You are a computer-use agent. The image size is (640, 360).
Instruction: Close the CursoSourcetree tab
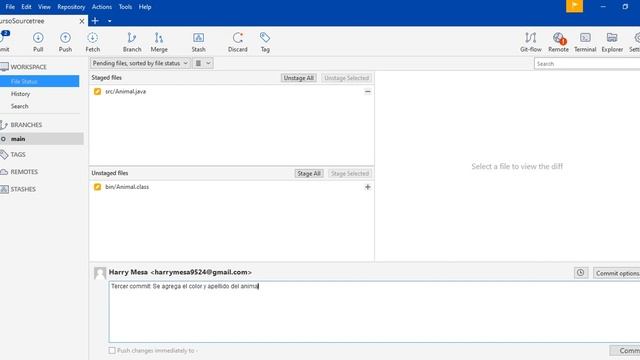pyautogui.click(x=82, y=21)
